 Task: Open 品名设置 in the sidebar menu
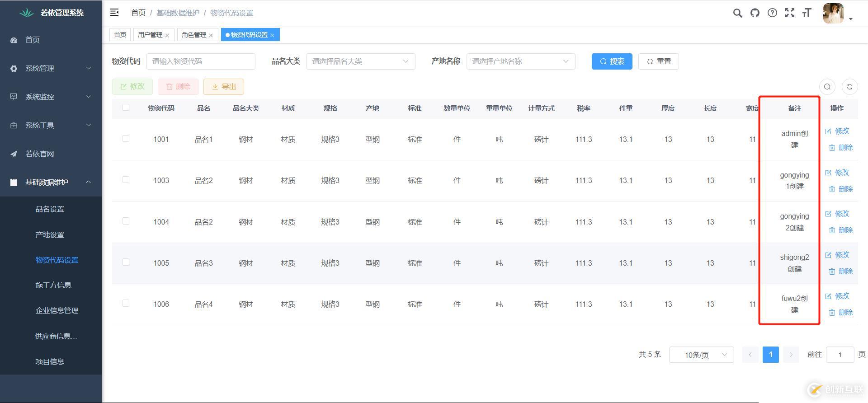[50, 209]
